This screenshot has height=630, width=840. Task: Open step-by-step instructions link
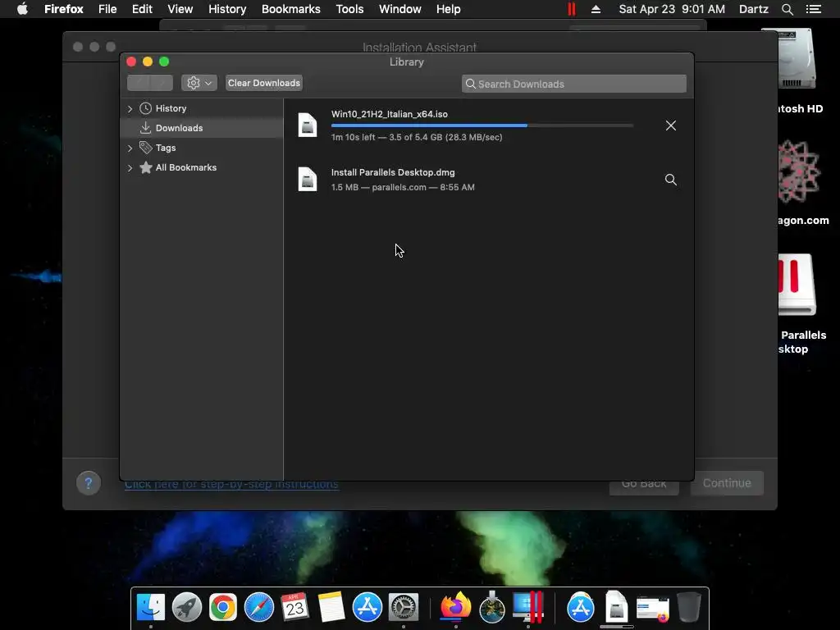(x=231, y=484)
